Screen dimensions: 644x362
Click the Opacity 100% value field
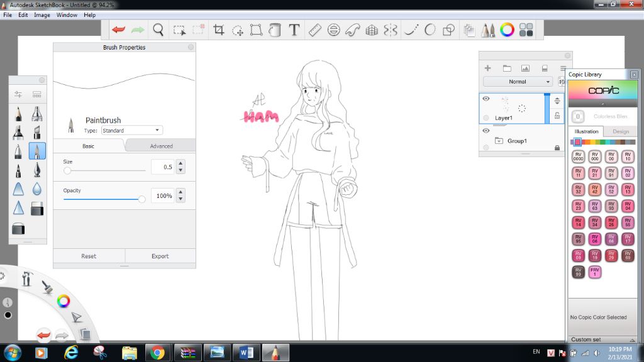click(164, 196)
